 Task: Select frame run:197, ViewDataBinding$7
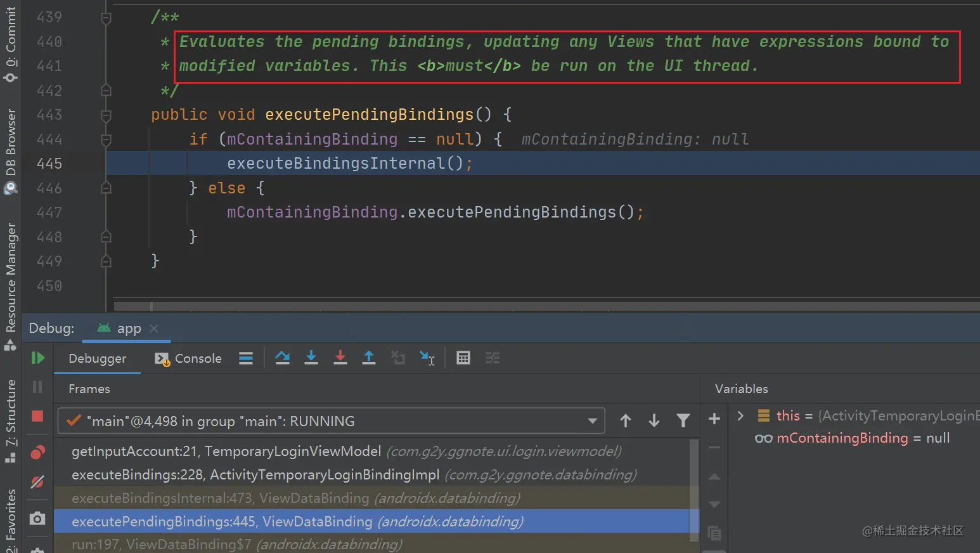tap(372, 544)
